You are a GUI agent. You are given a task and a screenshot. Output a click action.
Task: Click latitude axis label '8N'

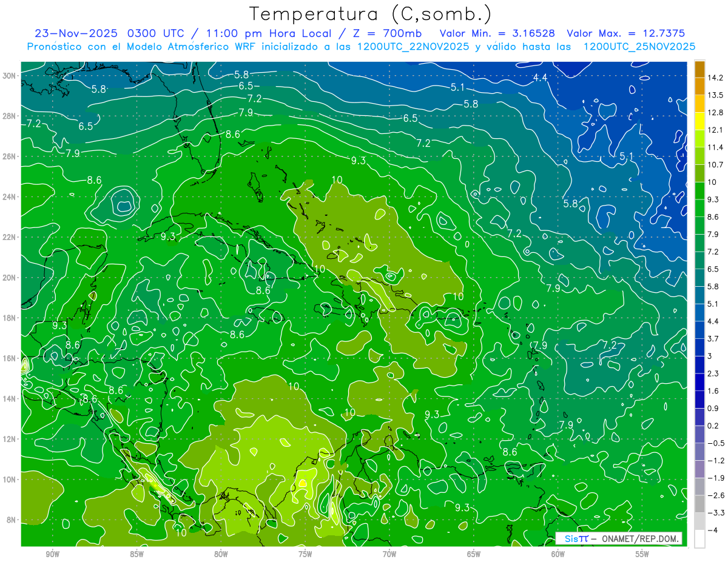tap(12, 520)
